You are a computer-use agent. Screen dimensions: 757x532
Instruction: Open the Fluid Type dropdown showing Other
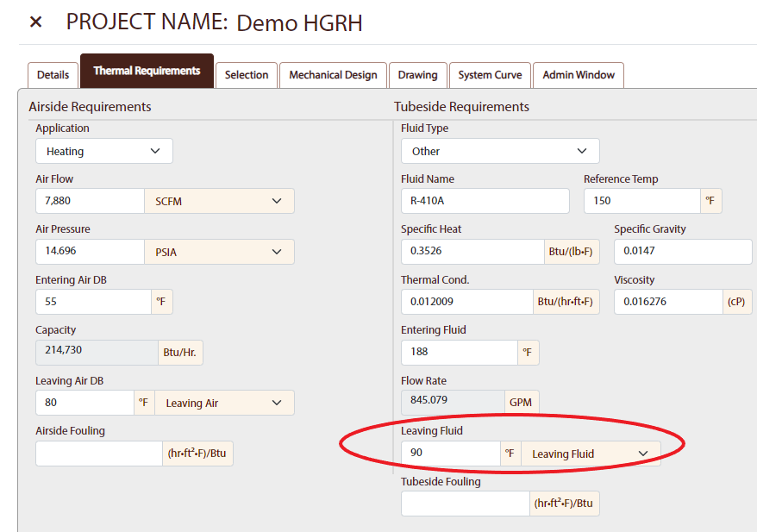click(x=500, y=151)
